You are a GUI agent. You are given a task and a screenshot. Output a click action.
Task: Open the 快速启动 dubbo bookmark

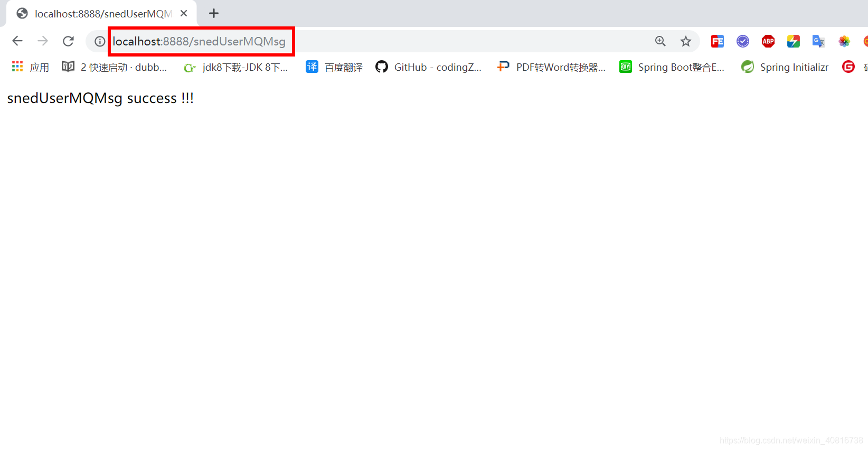tap(115, 67)
